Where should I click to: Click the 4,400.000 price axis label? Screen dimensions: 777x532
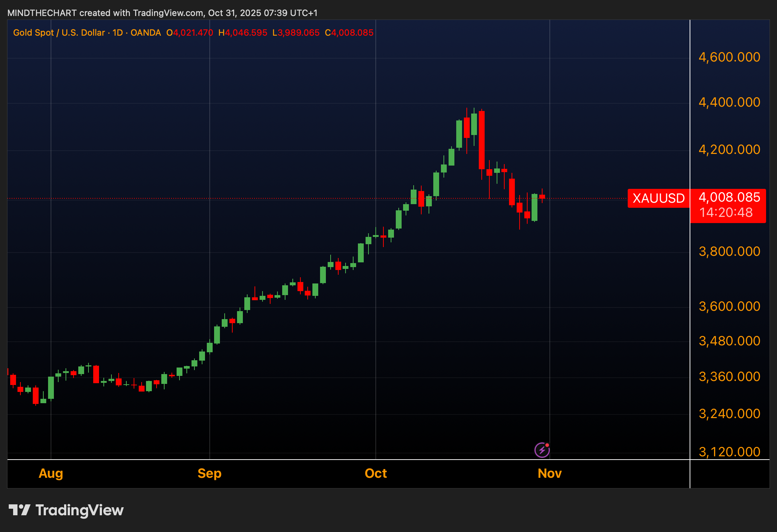(x=729, y=102)
